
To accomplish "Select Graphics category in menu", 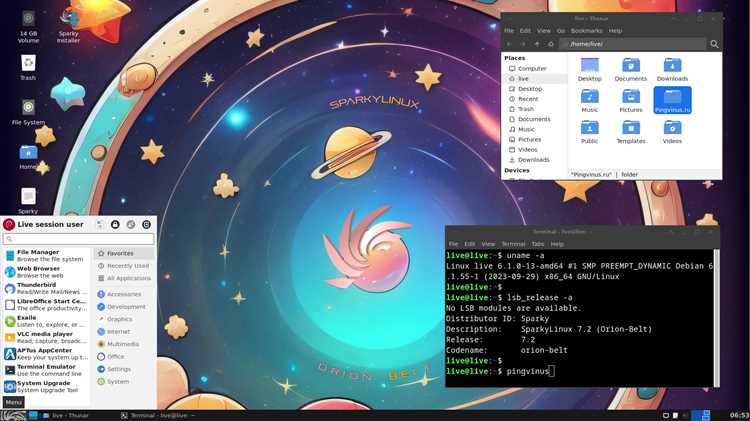I will pos(124,319).
